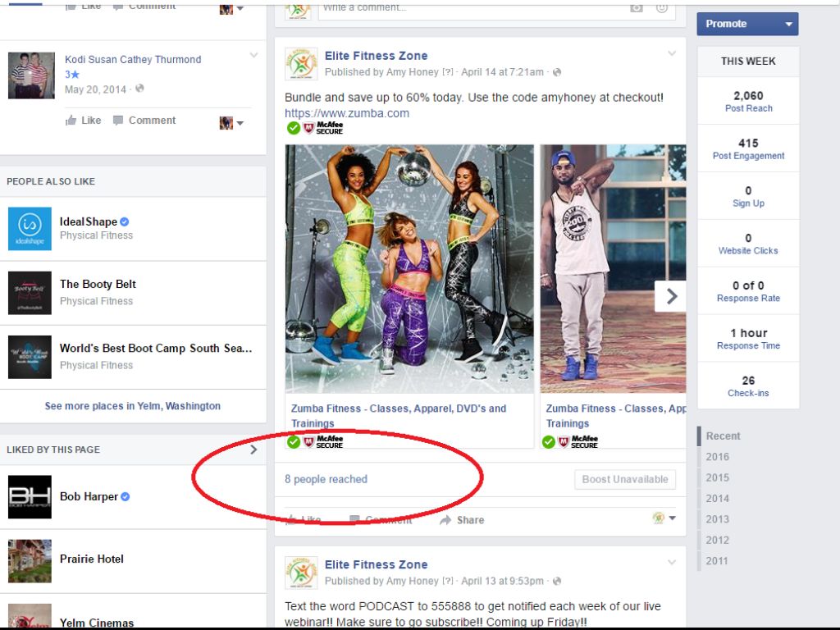Click the emoji smiley icon in comment box
The width and height of the screenshot is (840, 630).
coord(662,7)
